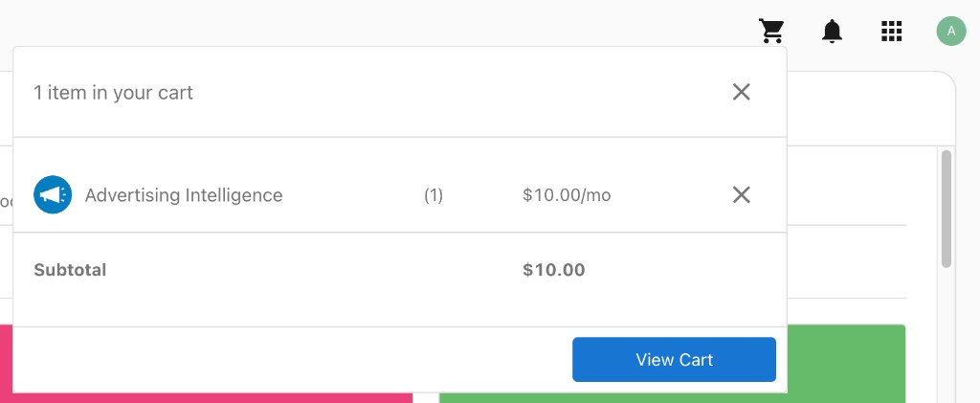Open the shopping cart icon
Image resolution: width=980 pixels, height=403 pixels.
click(771, 32)
